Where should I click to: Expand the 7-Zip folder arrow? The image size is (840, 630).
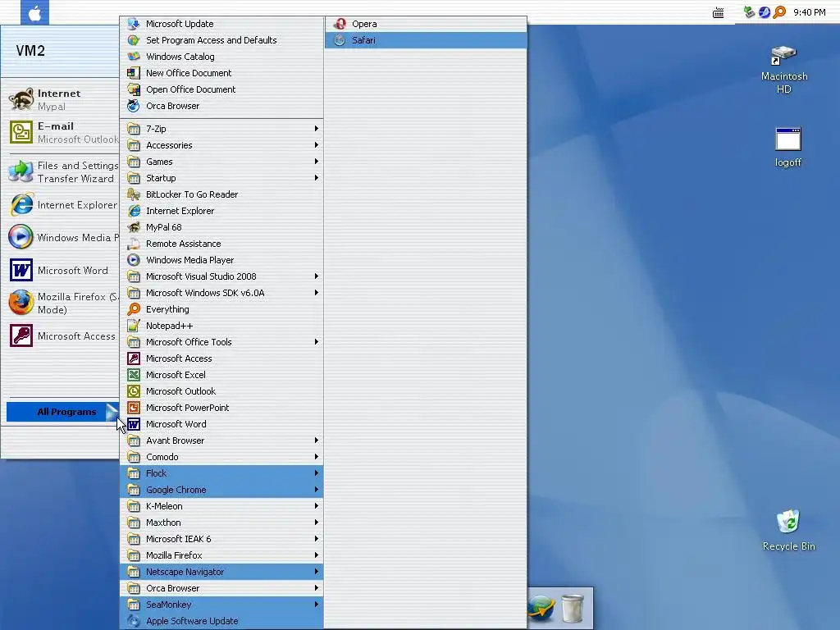tap(317, 129)
